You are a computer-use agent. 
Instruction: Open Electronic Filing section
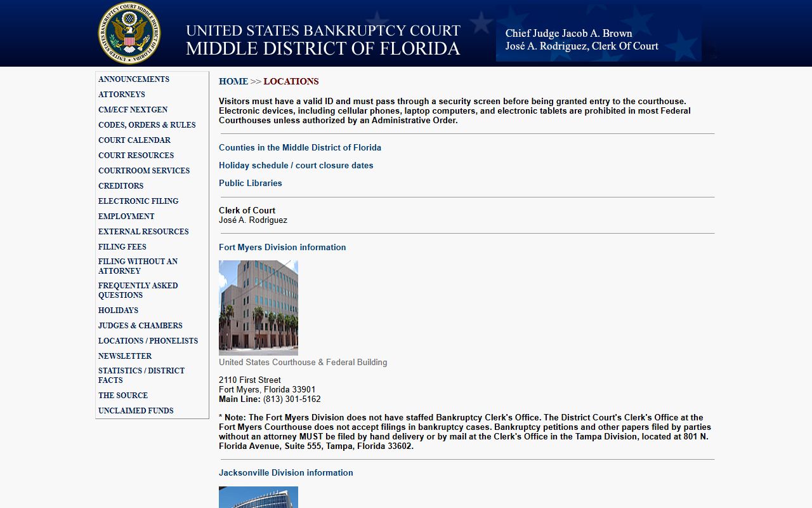point(138,201)
